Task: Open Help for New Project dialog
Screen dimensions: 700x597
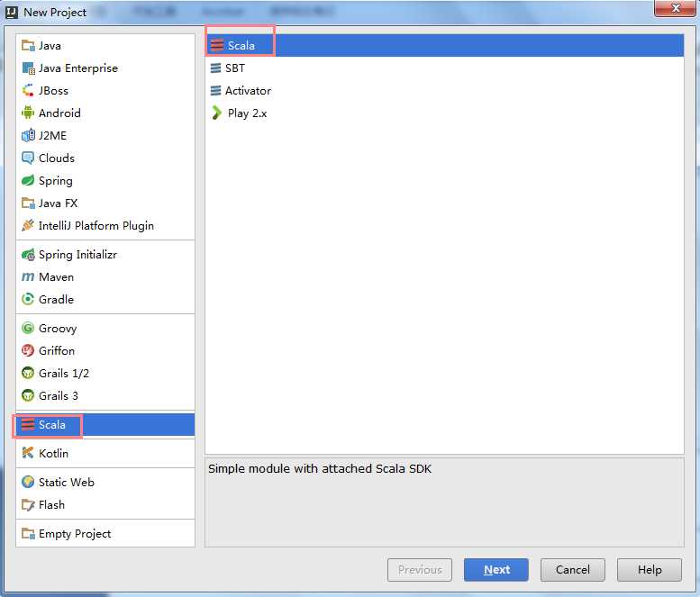Action: pos(650,570)
